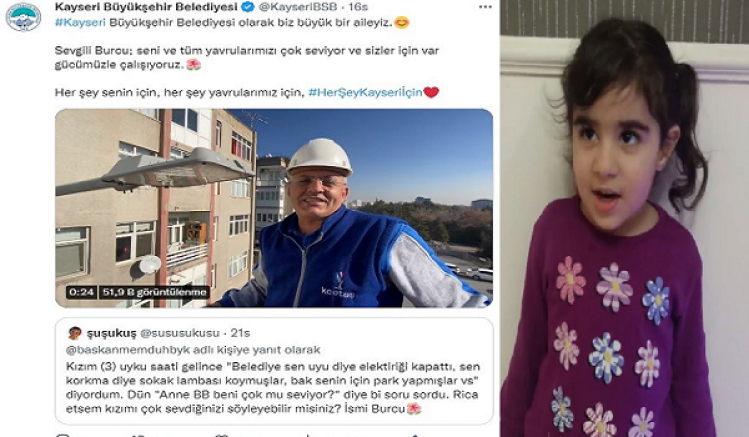
Task: Click the smiling face emoji in first line
Action: pyautogui.click(x=402, y=22)
